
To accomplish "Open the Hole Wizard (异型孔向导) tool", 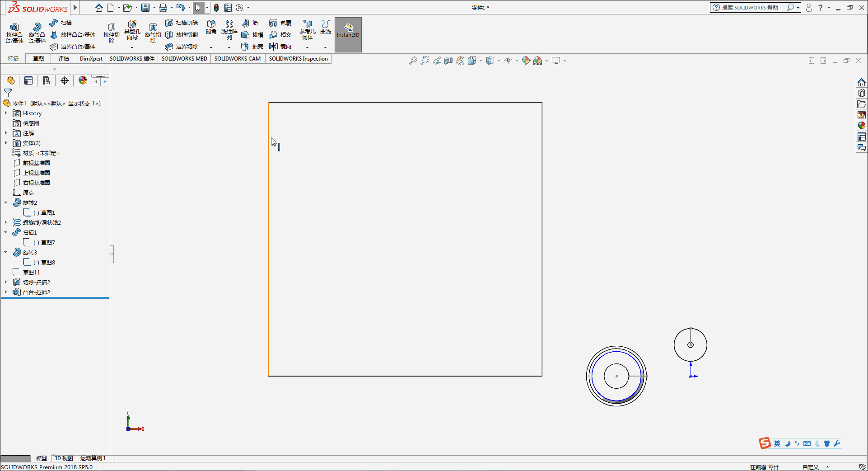I will [x=132, y=31].
